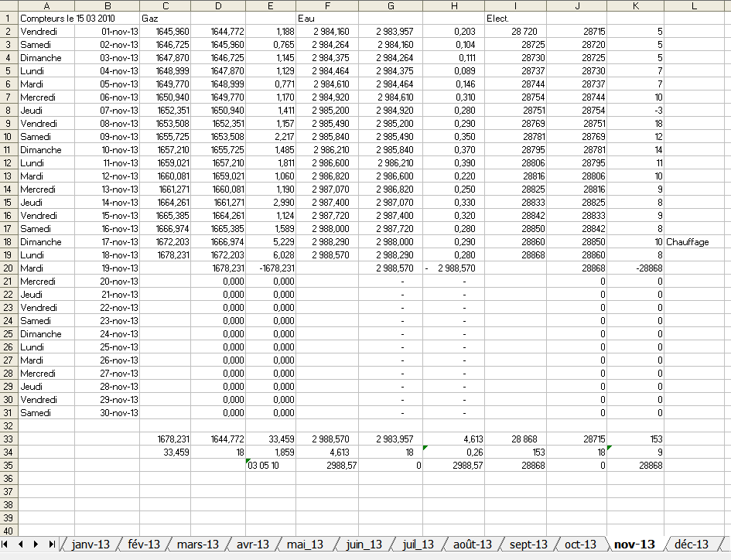Select column C header
731x560 pixels.
pos(165,5)
